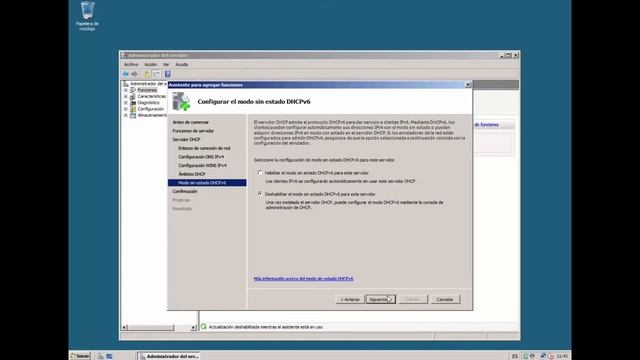Click the Back arrow in Server Manager toolbar

click(x=126, y=74)
